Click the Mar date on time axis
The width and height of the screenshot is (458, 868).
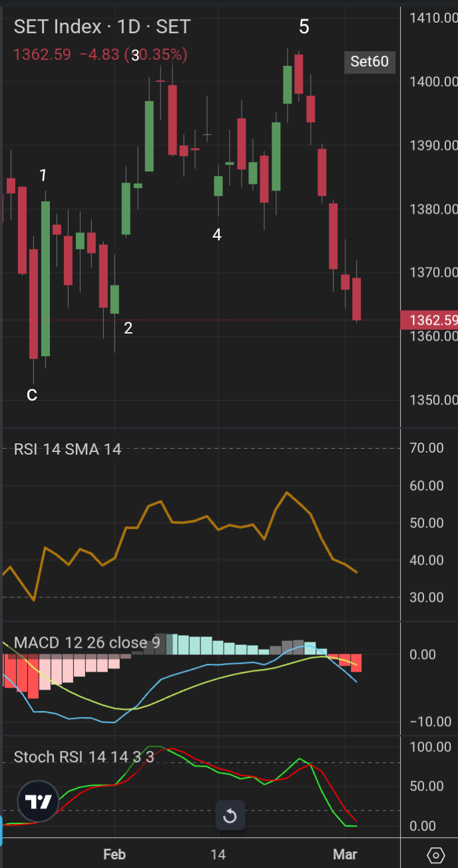[x=345, y=855]
